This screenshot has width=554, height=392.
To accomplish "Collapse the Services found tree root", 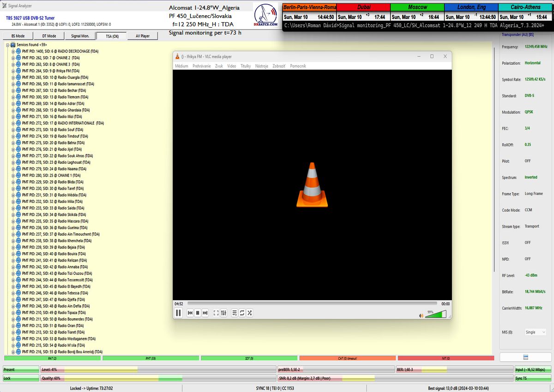I will [8, 45].
